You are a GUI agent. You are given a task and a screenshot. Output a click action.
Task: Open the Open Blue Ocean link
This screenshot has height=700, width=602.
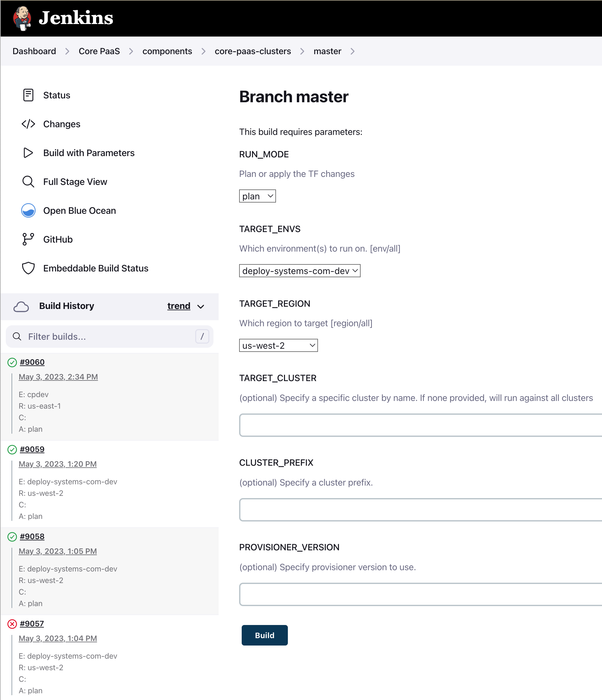[79, 211]
